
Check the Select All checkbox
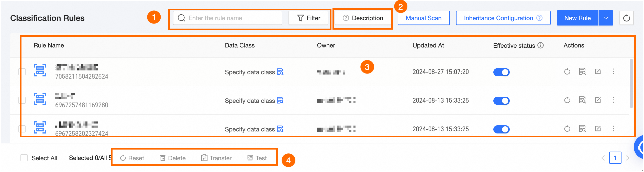[24, 158]
